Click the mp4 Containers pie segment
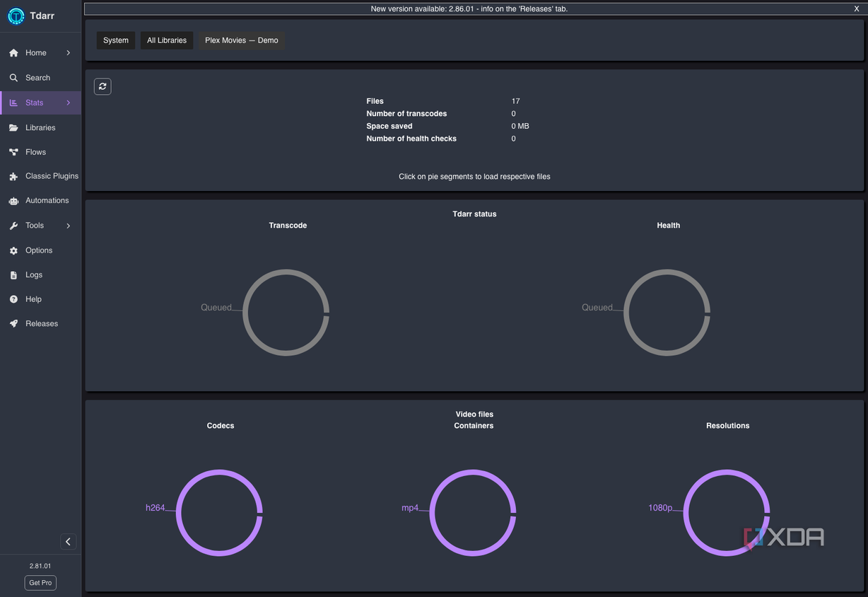This screenshot has height=597, width=868. pyautogui.click(x=473, y=513)
